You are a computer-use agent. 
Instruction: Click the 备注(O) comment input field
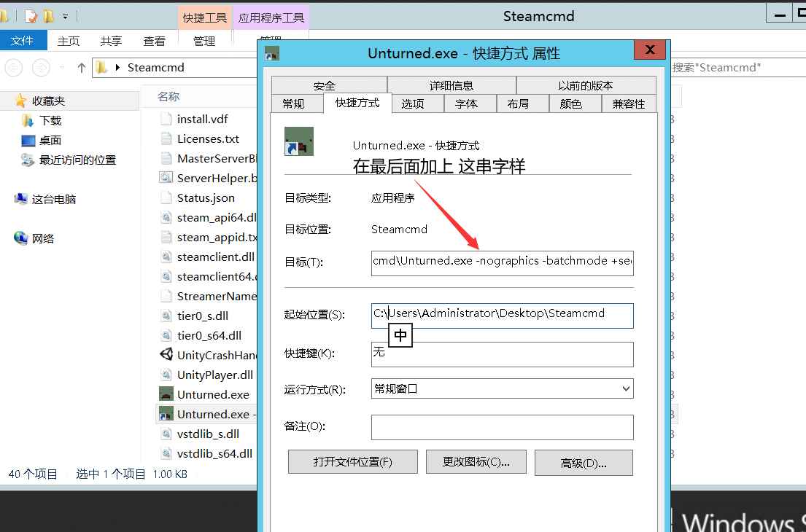503,427
